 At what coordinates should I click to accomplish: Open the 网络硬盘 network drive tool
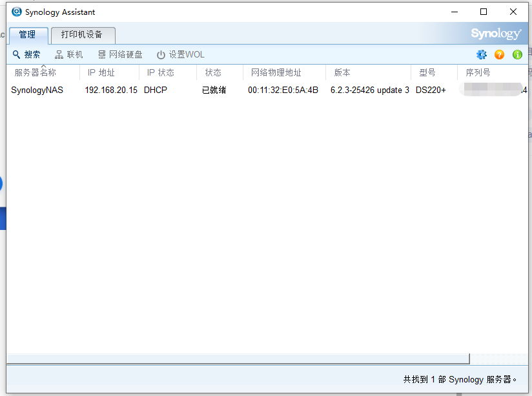pyautogui.click(x=121, y=55)
